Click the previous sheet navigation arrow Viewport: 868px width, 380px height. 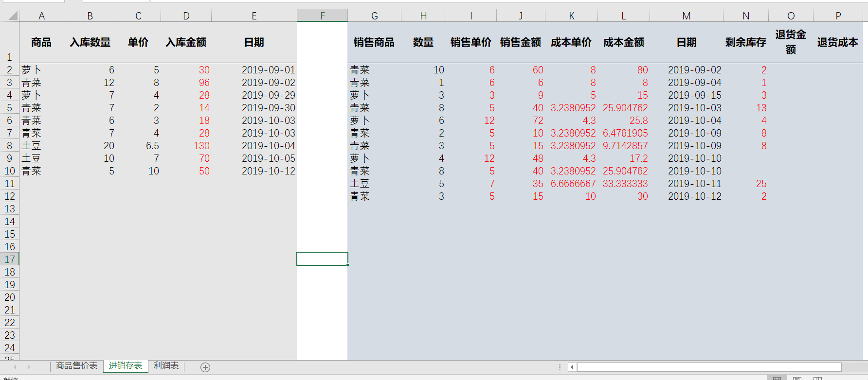(x=15, y=367)
